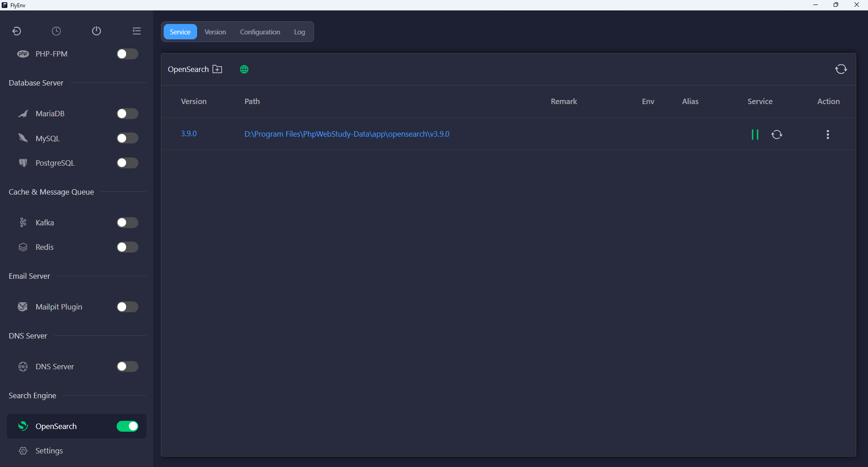The width and height of the screenshot is (868, 467).
Task: Select the Mailpit Plugin label in sidebar
Action: 59,307
